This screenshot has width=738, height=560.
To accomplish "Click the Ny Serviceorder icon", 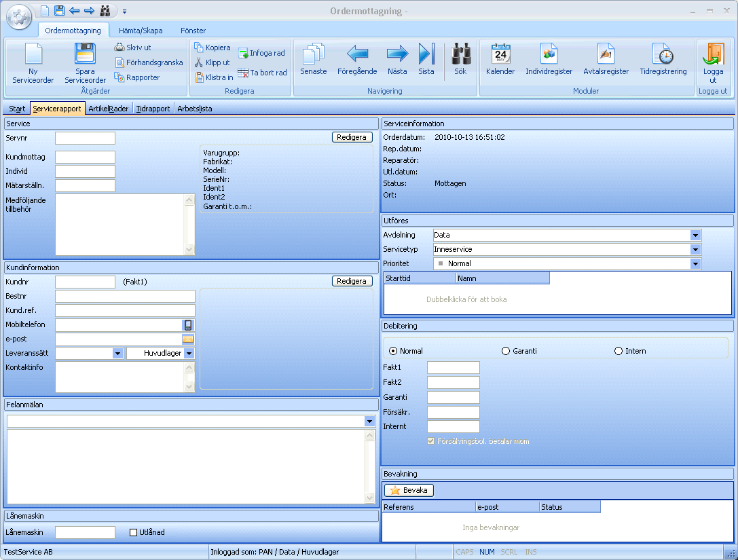I will [33, 54].
